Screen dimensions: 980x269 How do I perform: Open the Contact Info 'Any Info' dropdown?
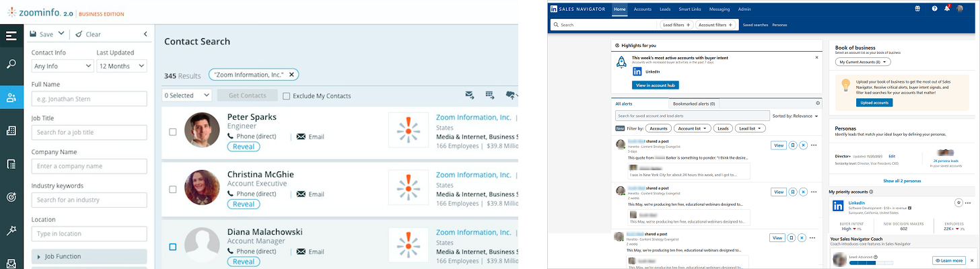tap(63, 66)
